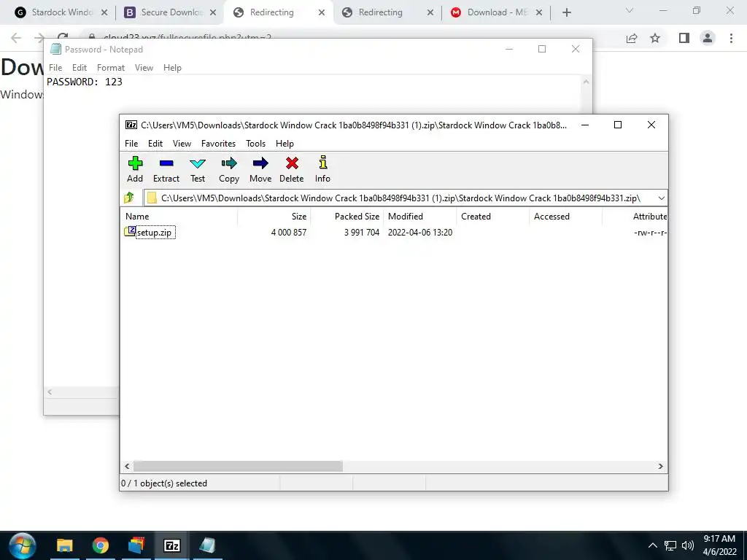Click the 7-Zip scrollbar left arrow
This screenshot has width=747, height=560.
coord(127,466)
